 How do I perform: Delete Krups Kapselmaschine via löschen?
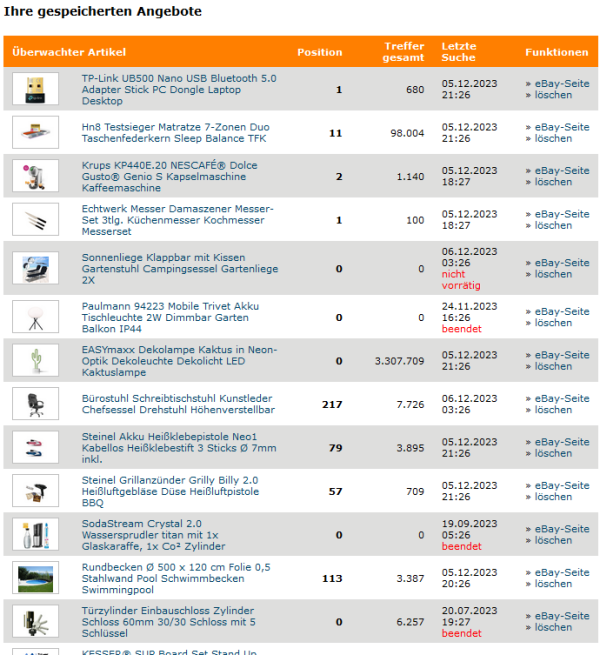pyautogui.click(x=553, y=182)
